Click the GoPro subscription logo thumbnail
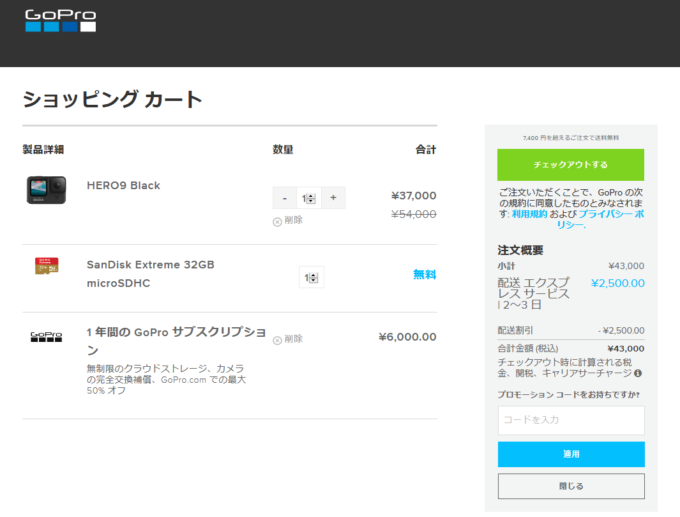680x517 pixels. pyautogui.click(x=46, y=337)
